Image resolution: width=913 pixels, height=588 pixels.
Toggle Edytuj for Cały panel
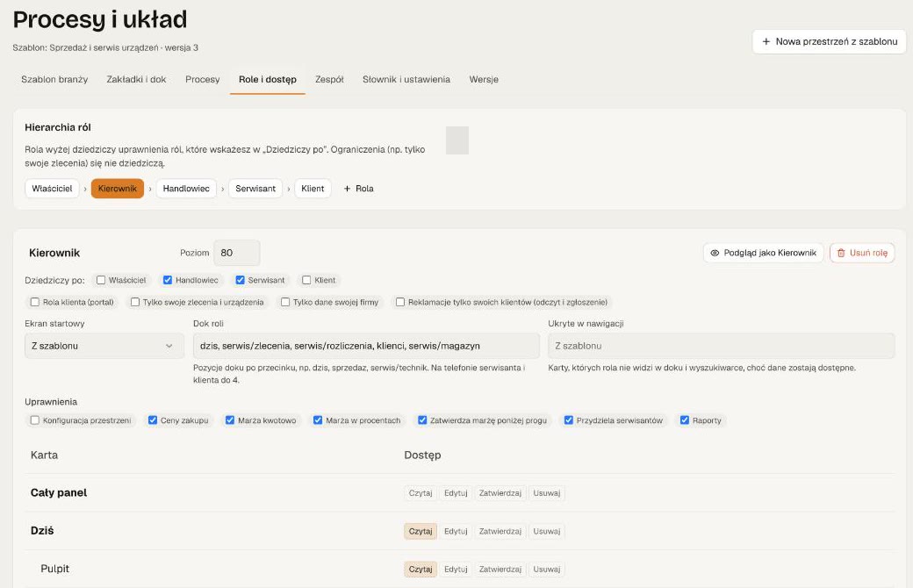tap(456, 493)
